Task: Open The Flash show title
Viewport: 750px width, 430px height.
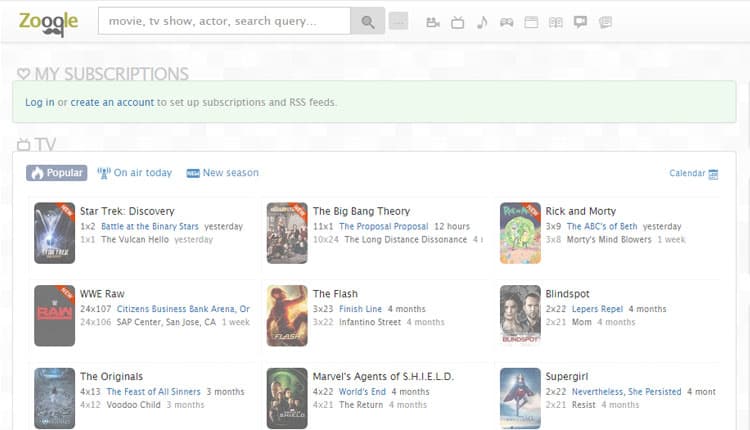Action: click(335, 294)
